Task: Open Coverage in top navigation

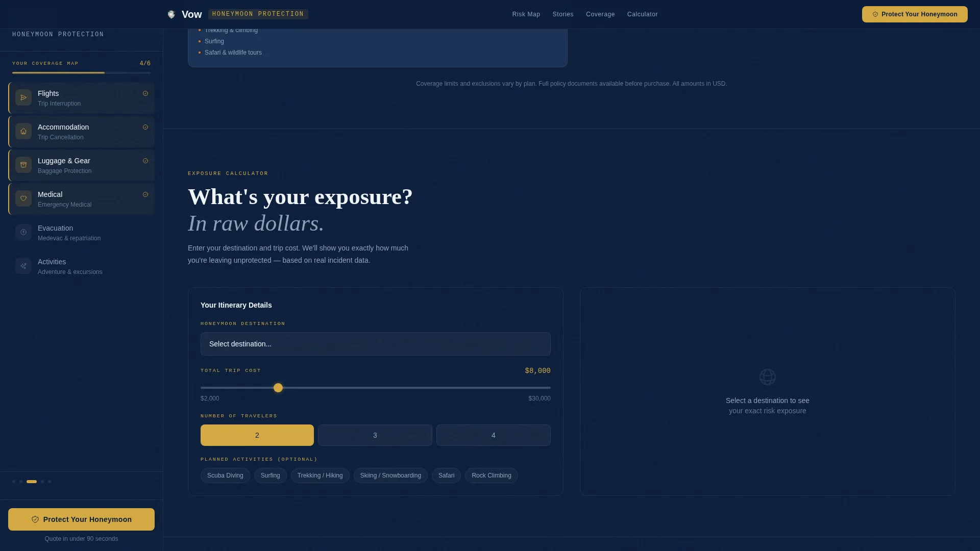Action: [x=600, y=14]
